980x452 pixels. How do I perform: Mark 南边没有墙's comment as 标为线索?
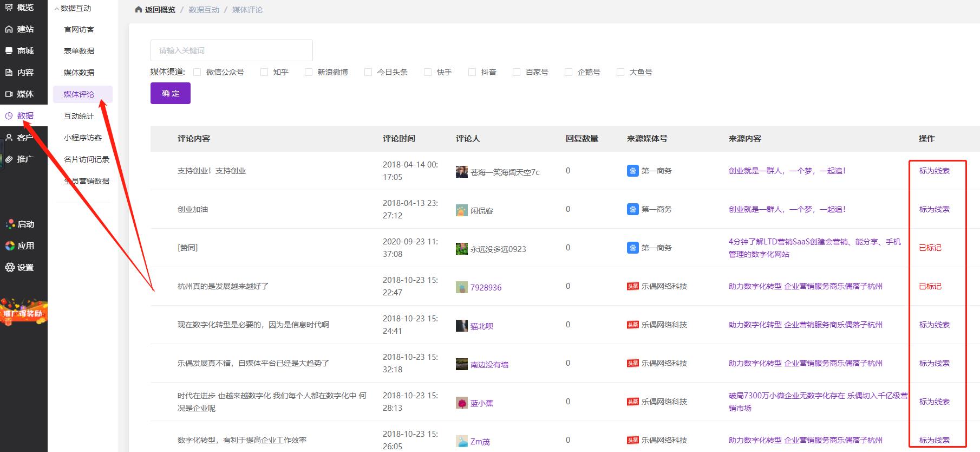pyautogui.click(x=935, y=363)
